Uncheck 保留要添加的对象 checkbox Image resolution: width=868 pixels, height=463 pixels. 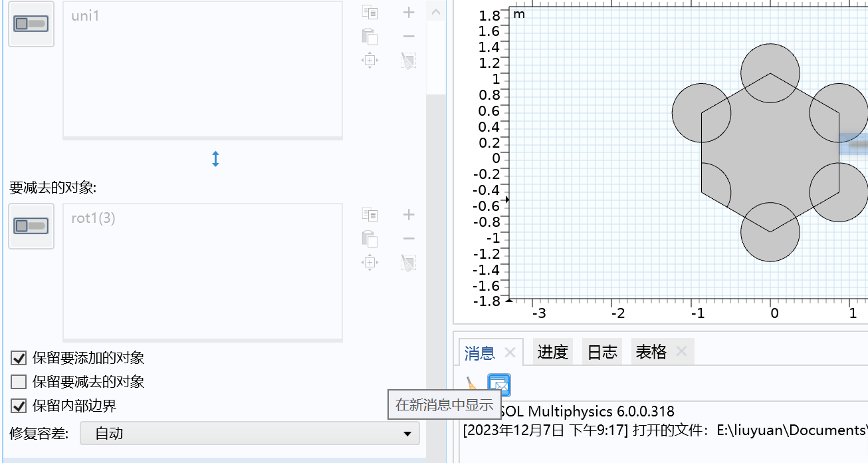(x=19, y=358)
